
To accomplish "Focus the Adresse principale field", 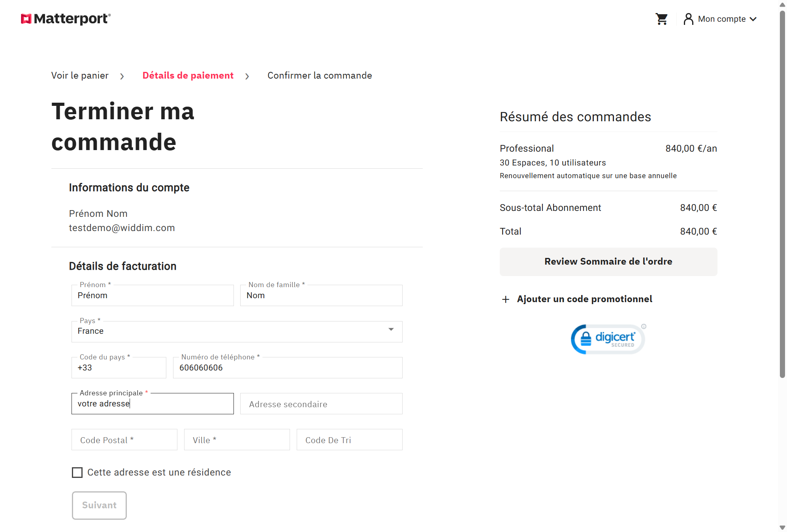I will pos(153,404).
